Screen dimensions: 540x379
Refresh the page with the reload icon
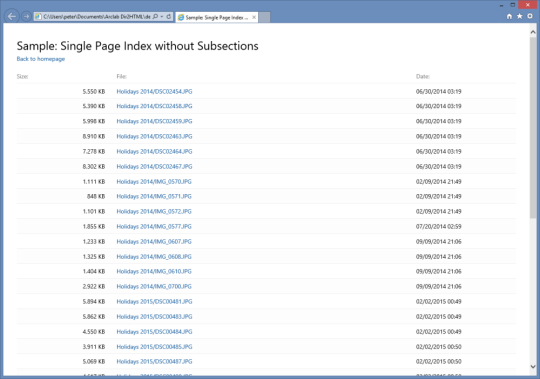point(169,16)
